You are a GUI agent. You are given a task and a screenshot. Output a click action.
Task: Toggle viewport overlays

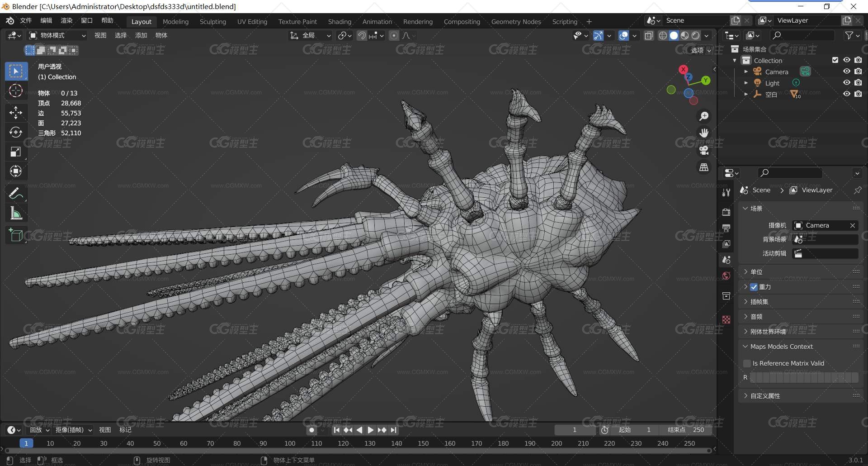(x=623, y=35)
